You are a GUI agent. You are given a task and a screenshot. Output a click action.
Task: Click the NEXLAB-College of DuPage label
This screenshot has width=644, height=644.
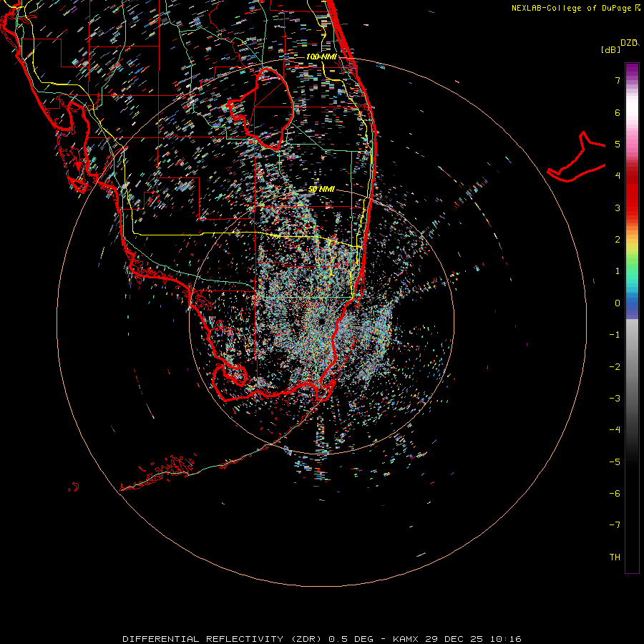(x=577, y=8)
